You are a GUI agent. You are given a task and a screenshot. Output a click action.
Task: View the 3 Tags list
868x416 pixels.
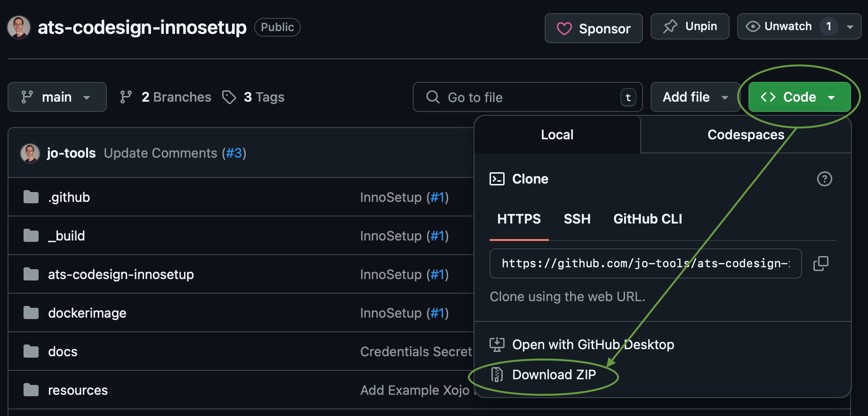pos(253,97)
